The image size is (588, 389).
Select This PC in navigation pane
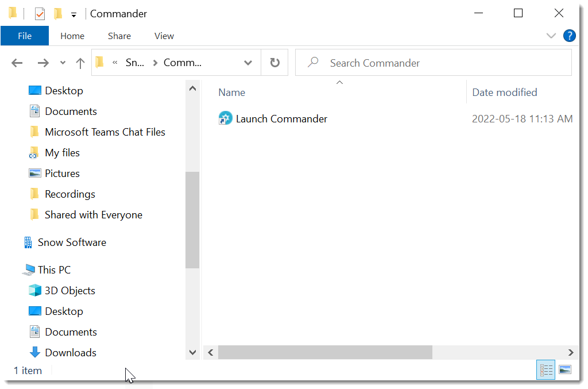[x=54, y=270]
